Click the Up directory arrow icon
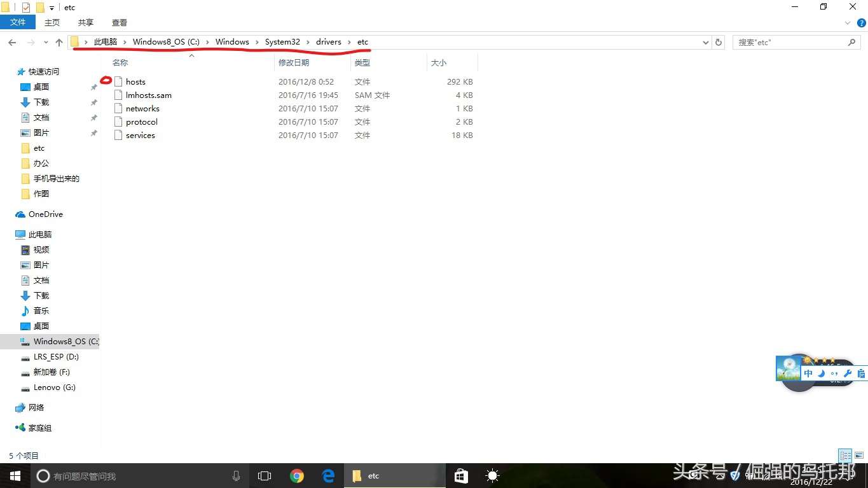This screenshot has width=868, height=488. tap(59, 42)
